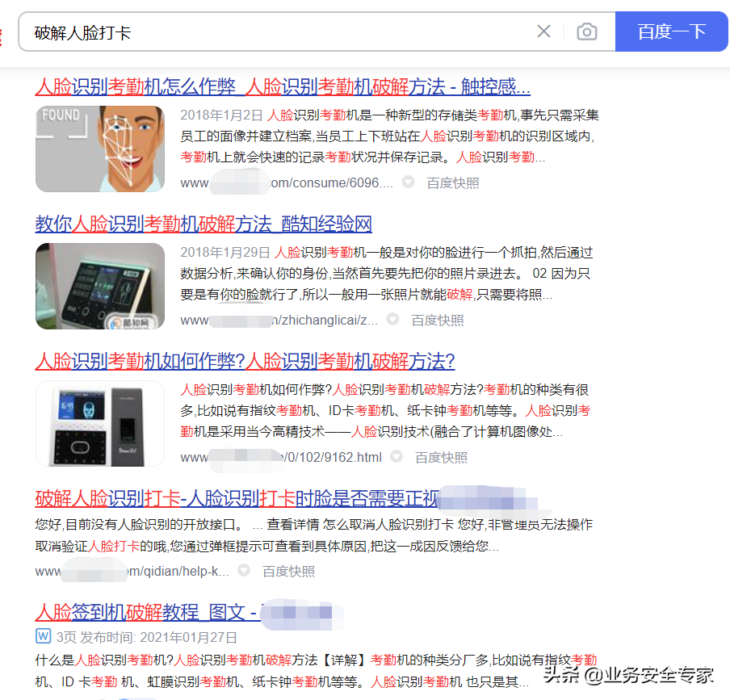Open image search via the camera icon
The height and width of the screenshot is (700, 730).
click(586, 31)
